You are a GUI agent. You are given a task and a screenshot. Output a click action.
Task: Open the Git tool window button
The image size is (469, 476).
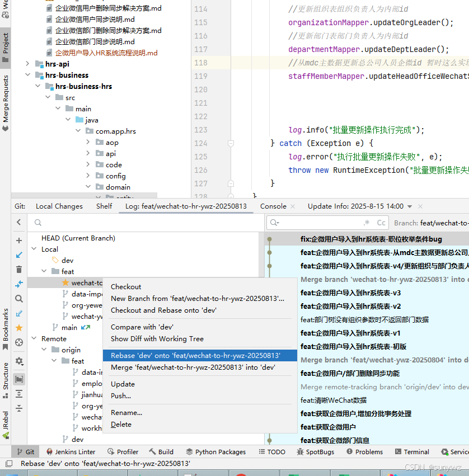click(26, 452)
